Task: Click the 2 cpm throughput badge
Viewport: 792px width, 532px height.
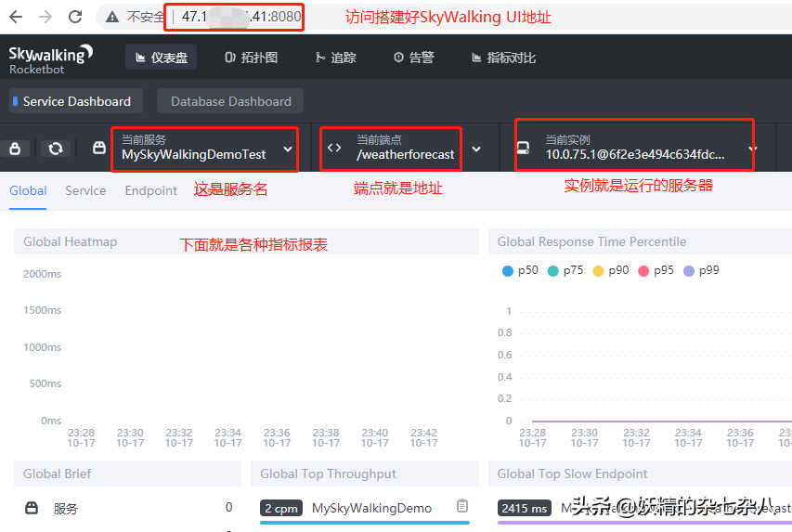Action: (281, 508)
